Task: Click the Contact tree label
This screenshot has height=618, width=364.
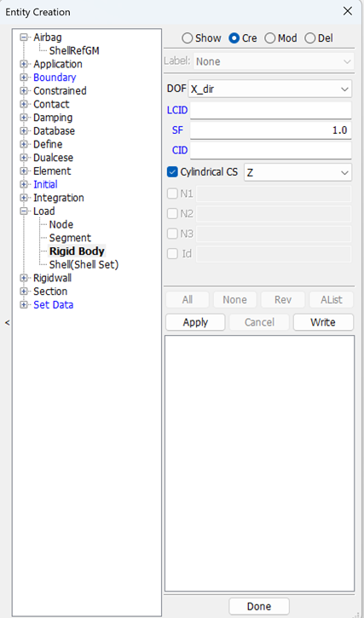Action: tap(51, 105)
